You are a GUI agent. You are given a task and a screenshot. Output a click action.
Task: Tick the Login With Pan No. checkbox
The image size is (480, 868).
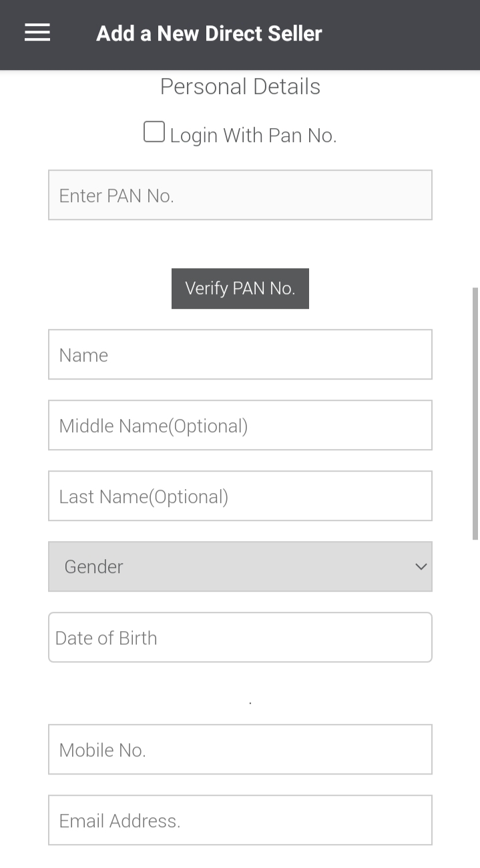click(x=154, y=132)
